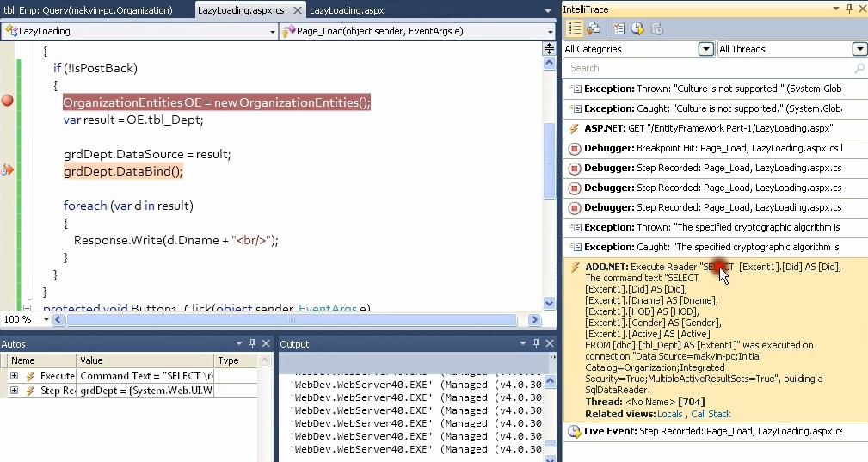Pin the IntelliTrace panel with pushpin
The height and width of the screenshot is (462, 868).
[x=850, y=9]
